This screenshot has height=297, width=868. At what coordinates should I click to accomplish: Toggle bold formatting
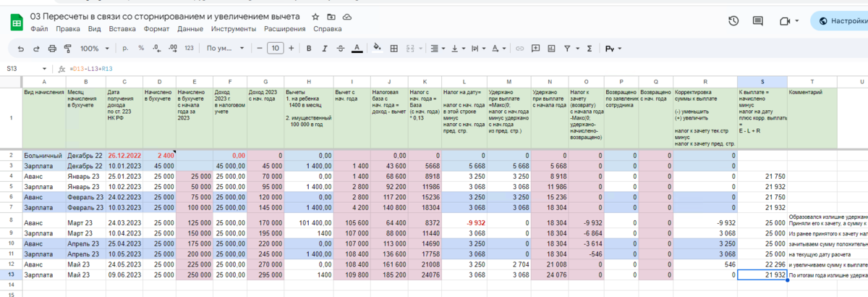[308, 49]
